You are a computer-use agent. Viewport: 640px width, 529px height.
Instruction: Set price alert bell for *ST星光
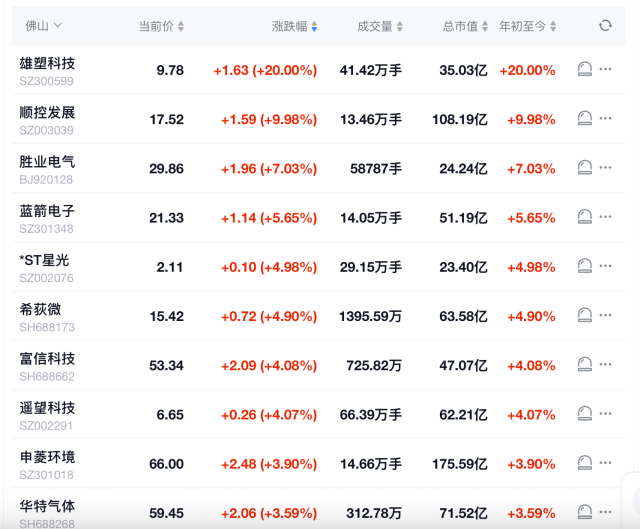585,266
